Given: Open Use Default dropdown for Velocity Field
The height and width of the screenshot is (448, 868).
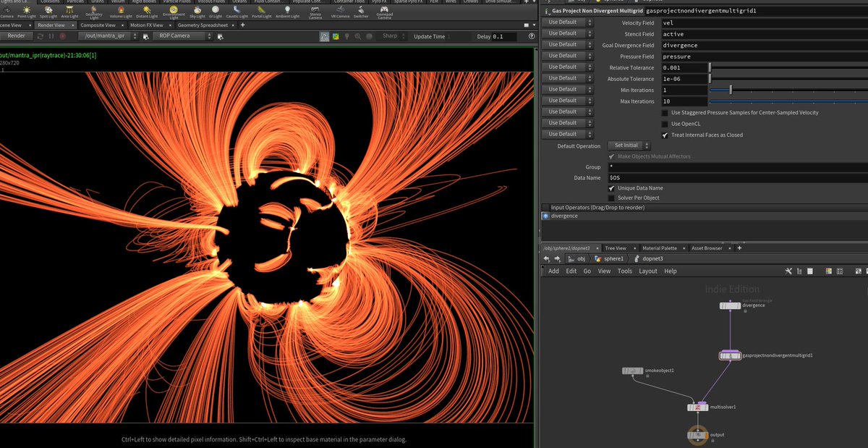Looking at the screenshot, I should tap(568, 22).
